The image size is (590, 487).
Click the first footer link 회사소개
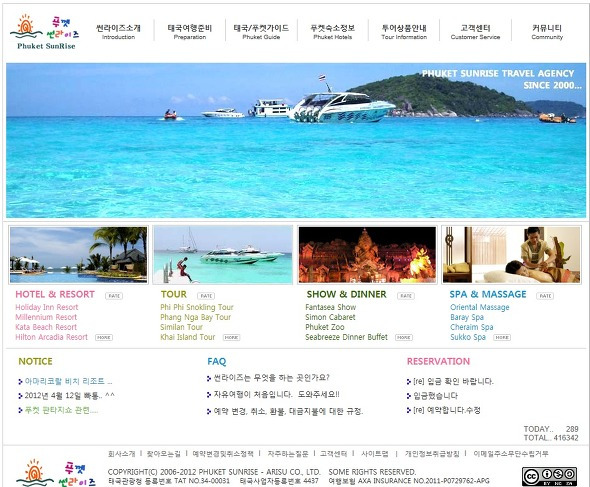pyautogui.click(x=121, y=454)
